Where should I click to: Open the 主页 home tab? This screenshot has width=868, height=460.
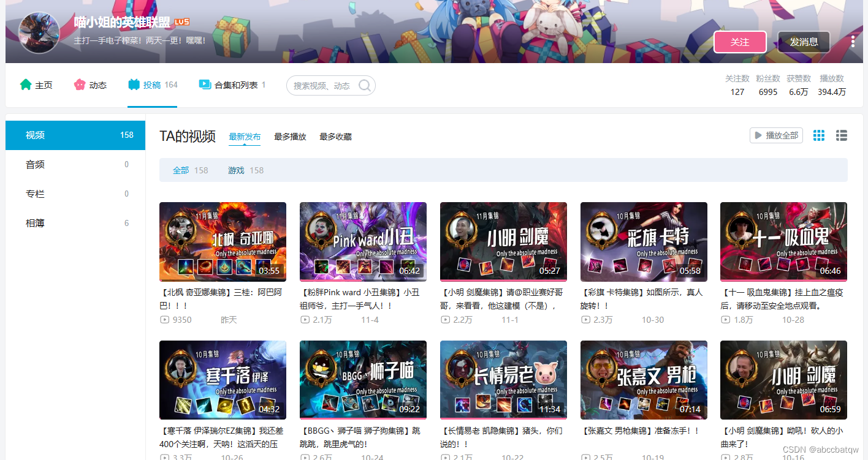coord(36,85)
